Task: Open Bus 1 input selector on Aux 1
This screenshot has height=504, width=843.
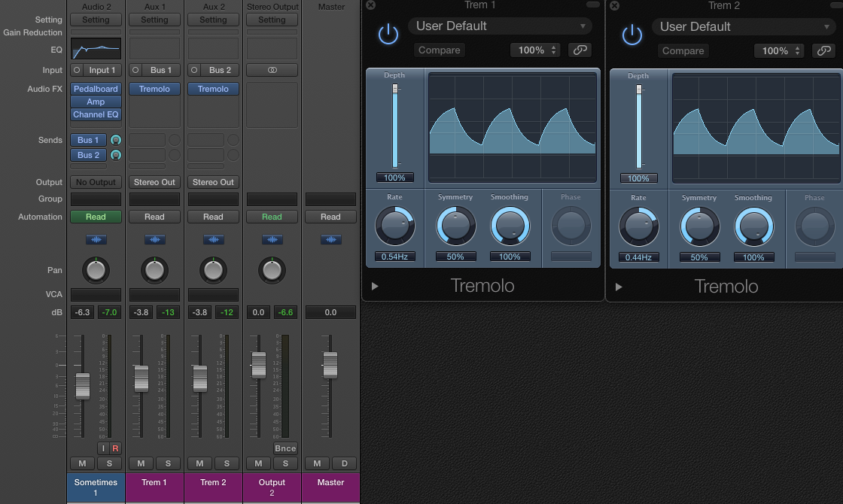Action: coord(161,70)
